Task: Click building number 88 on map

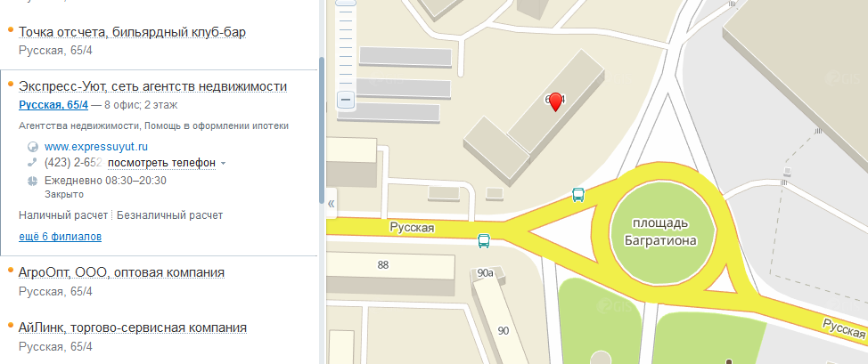Action: pyautogui.click(x=383, y=265)
